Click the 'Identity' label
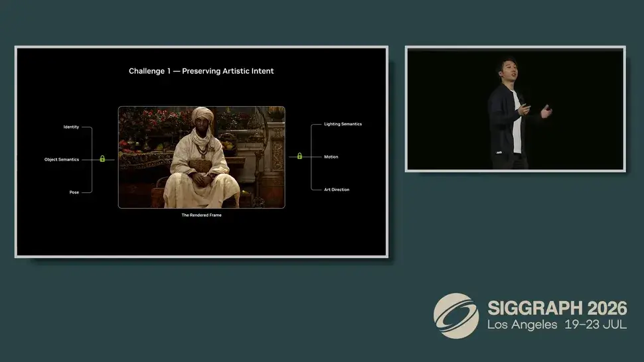 pyautogui.click(x=71, y=127)
